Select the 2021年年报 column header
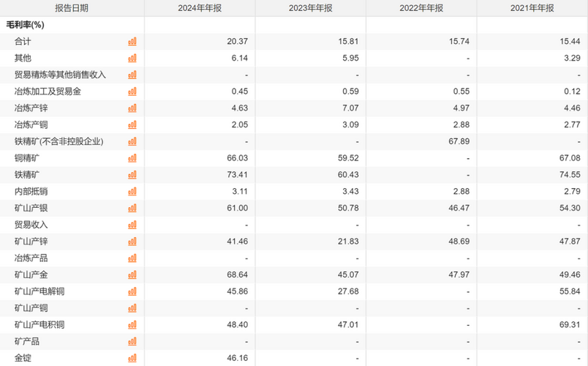The image size is (588, 366). (x=532, y=8)
